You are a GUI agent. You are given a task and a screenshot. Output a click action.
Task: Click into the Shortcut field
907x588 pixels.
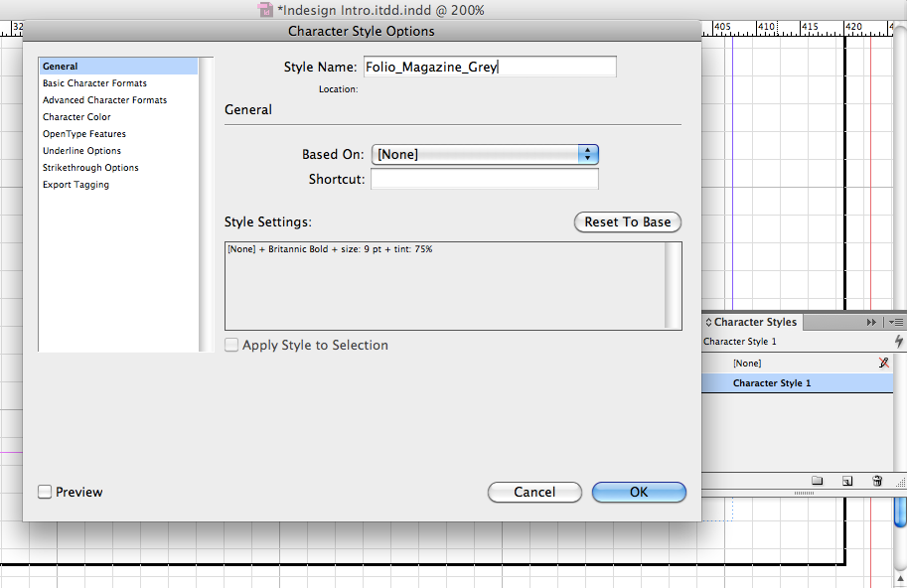pyautogui.click(x=485, y=179)
